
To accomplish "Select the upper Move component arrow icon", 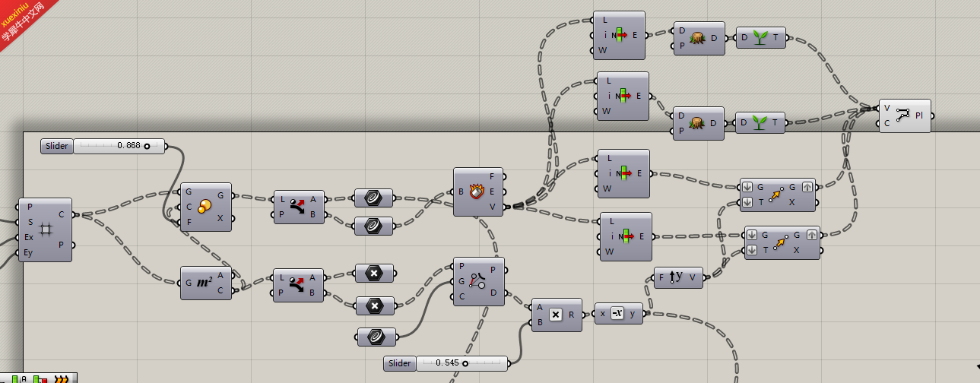I will click(x=776, y=195).
